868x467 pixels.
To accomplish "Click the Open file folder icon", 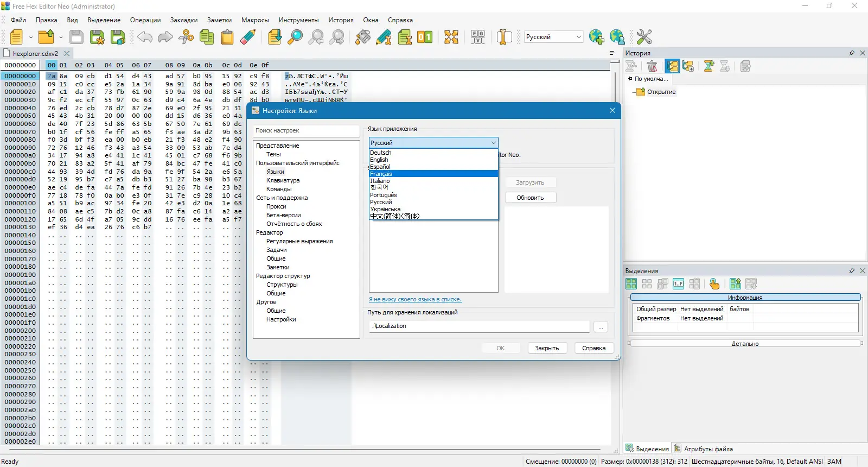I will point(46,37).
